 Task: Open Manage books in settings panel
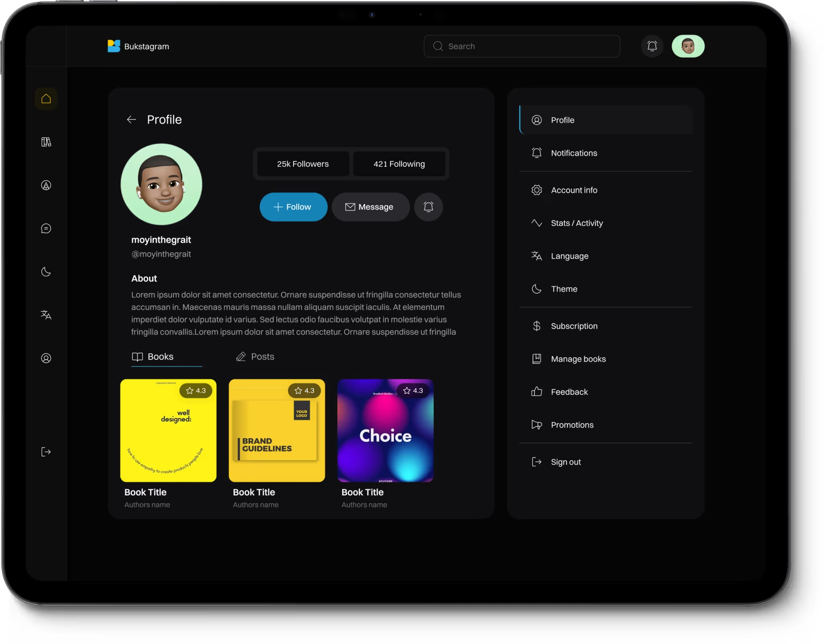[578, 359]
